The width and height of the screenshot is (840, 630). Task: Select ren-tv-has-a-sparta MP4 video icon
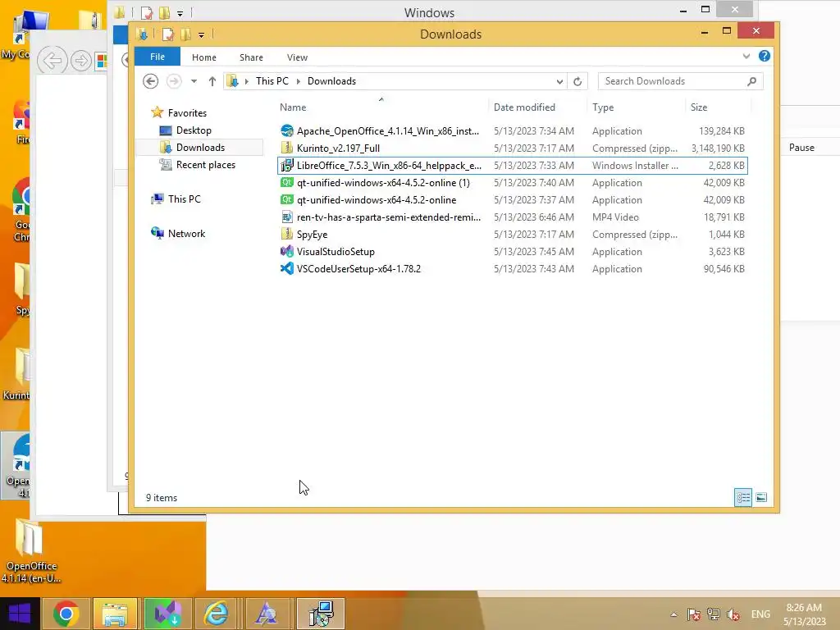click(x=286, y=217)
